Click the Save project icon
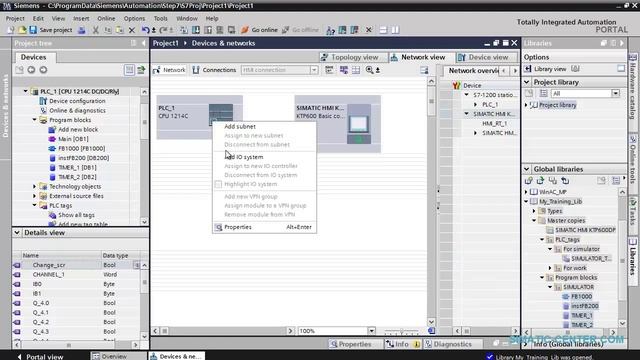 [x=33, y=30]
